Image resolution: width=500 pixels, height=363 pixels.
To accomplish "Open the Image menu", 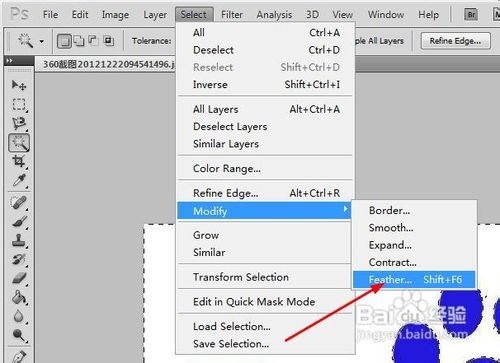I will pos(115,15).
